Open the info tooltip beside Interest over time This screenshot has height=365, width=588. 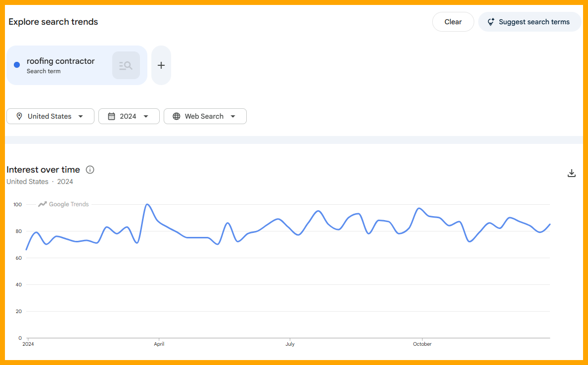click(90, 170)
